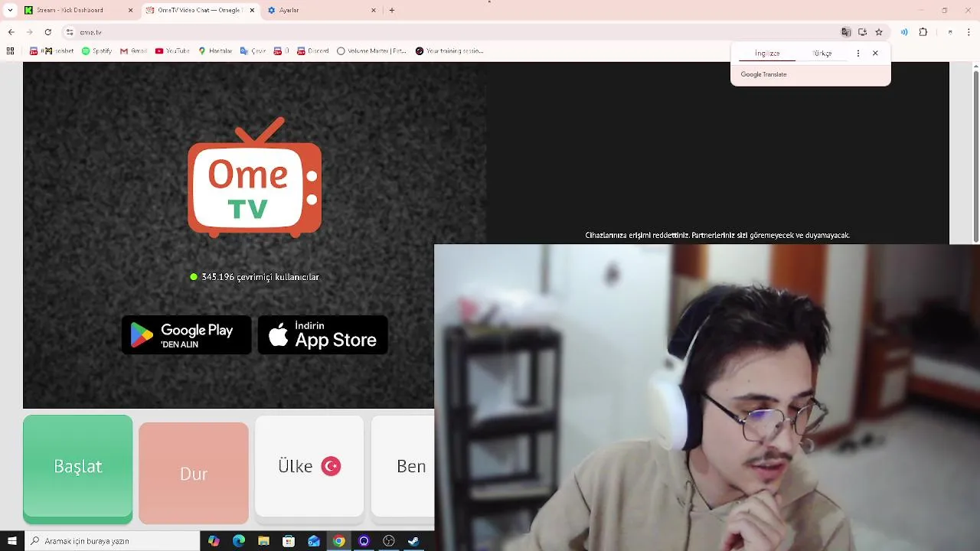Select İngilizce tab in translate popup

[767, 54]
